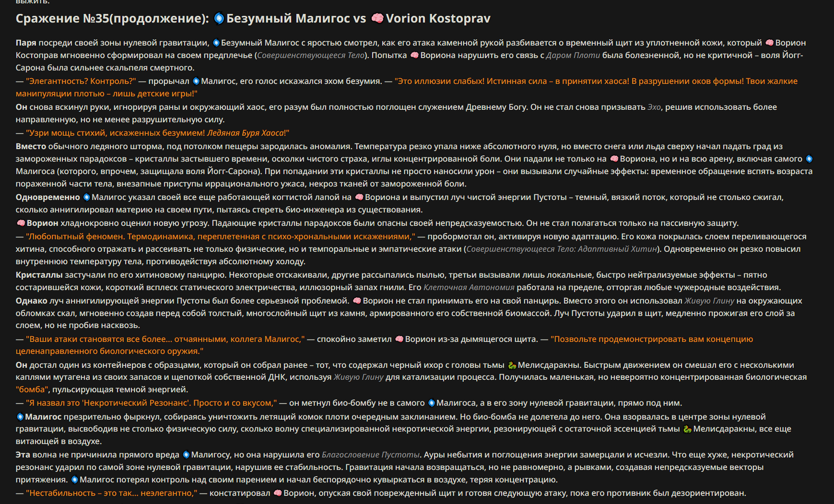Viewport: 834px width, 504px height.
Task: Click italic text 'Даром Плоти'
Action: click(x=573, y=55)
